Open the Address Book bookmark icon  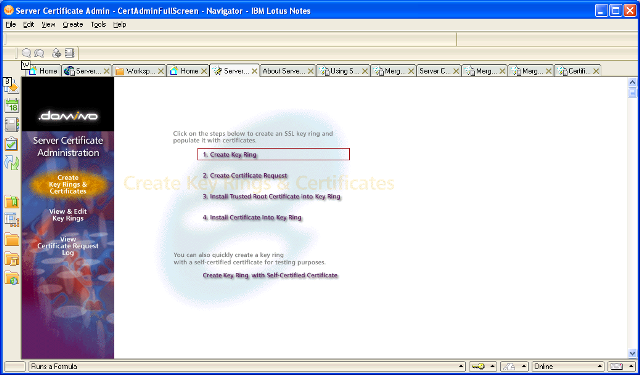pos(12,125)
